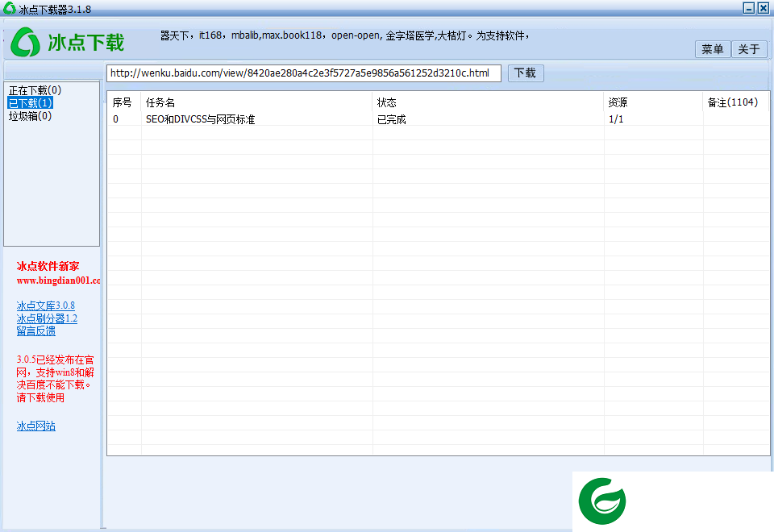Open the 冰点文库3.0.8 link
This screenshot has height=532, width=774.
click(x=45, y=305)
